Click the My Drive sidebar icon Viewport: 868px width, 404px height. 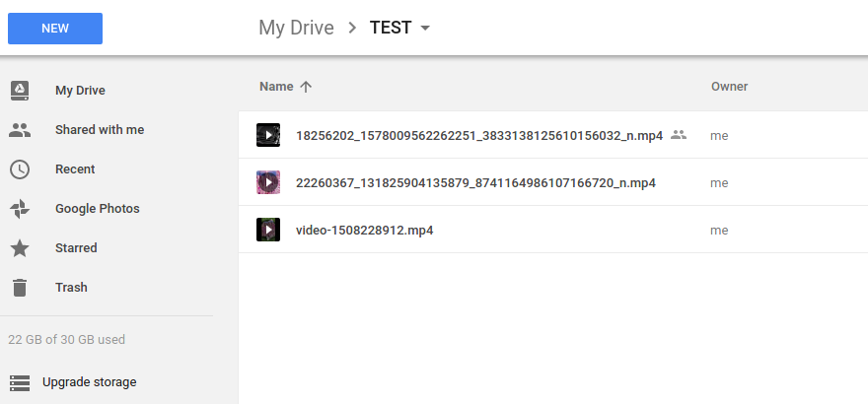tap(20, 91)
